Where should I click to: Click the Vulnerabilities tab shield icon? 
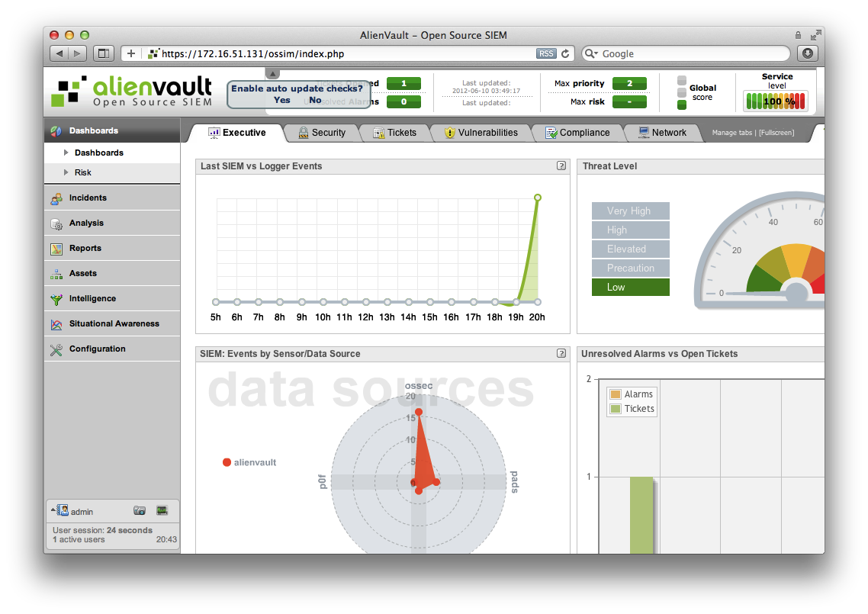pos(449,133)
